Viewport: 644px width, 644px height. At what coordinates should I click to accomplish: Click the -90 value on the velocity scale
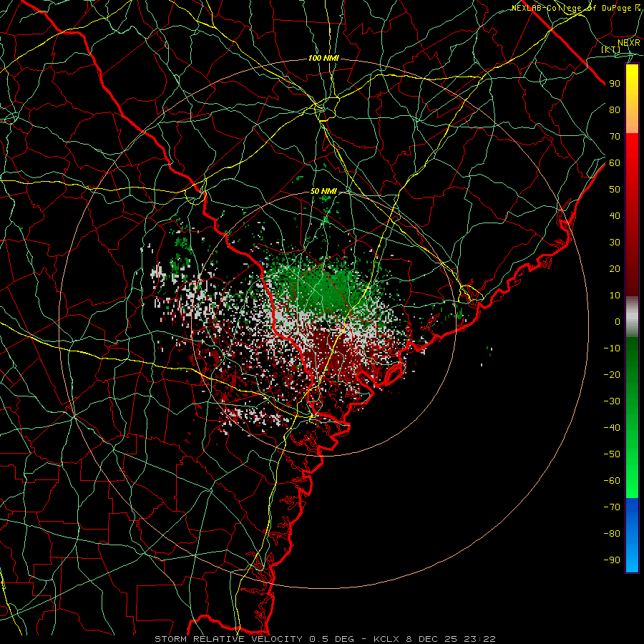pos(612,560)
